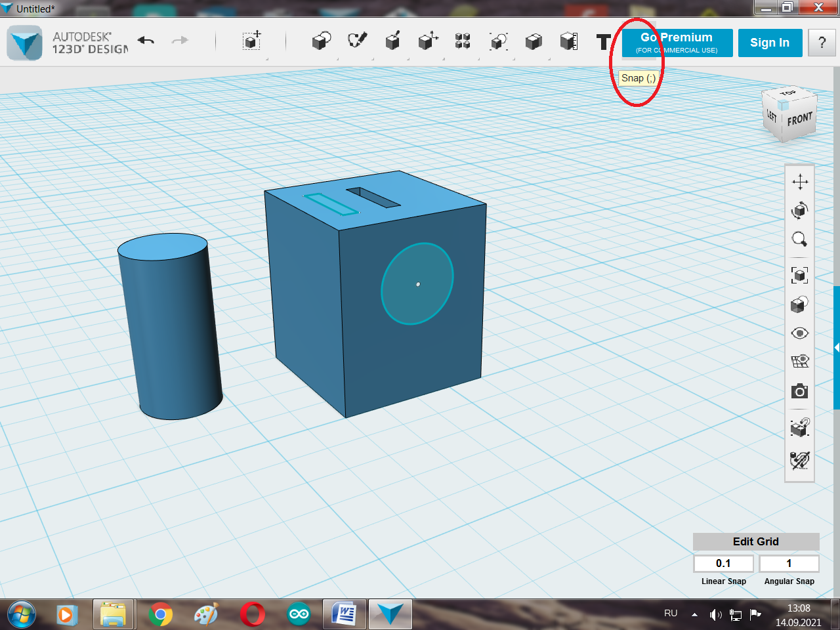This screenshot has width=840, height=630.
Task: Expand the side panel using the blue arrow
Action: click(x=837, y=348)
